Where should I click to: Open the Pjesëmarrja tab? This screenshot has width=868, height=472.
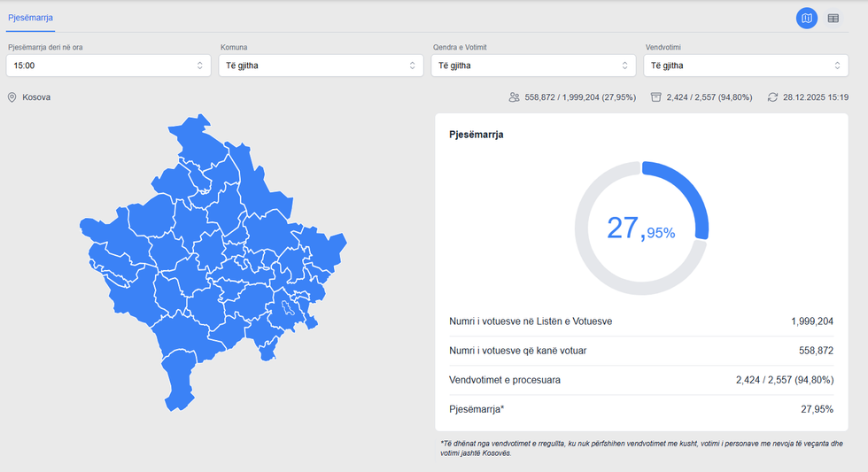pos(30,18)
